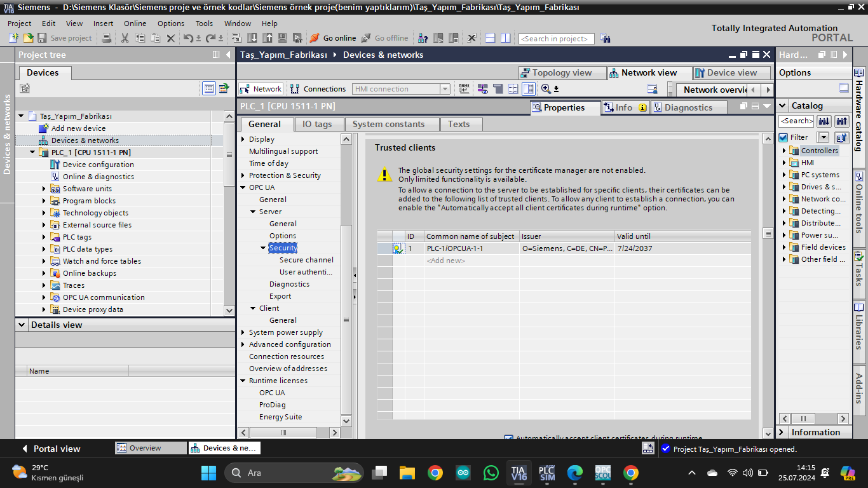Toggle the Connections mode button
This screenshot has height=488, width=868.
click(x=318, y=89)
